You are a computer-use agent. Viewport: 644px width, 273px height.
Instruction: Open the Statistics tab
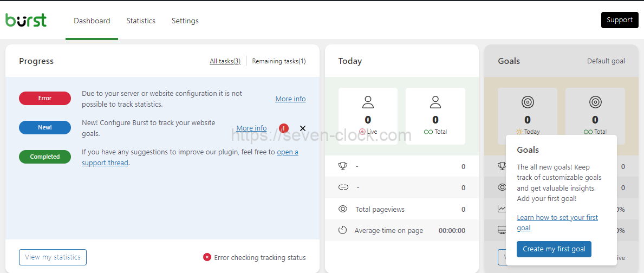tap(141, 21)
